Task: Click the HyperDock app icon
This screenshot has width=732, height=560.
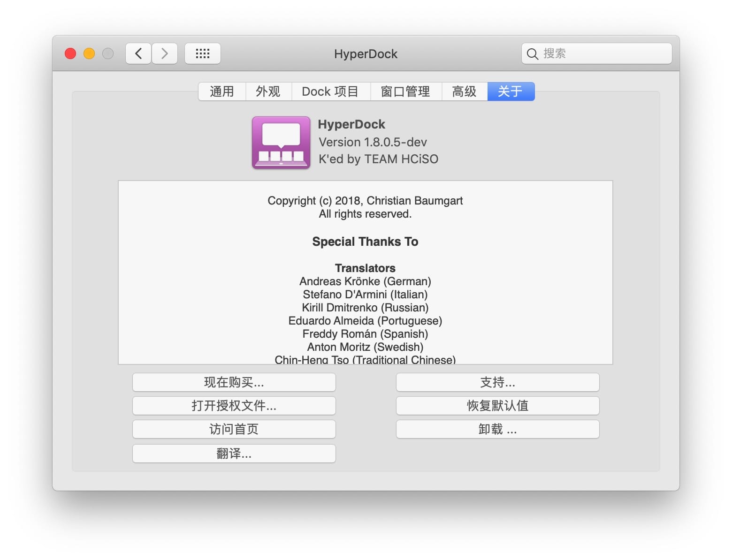Action: (281, 143)
